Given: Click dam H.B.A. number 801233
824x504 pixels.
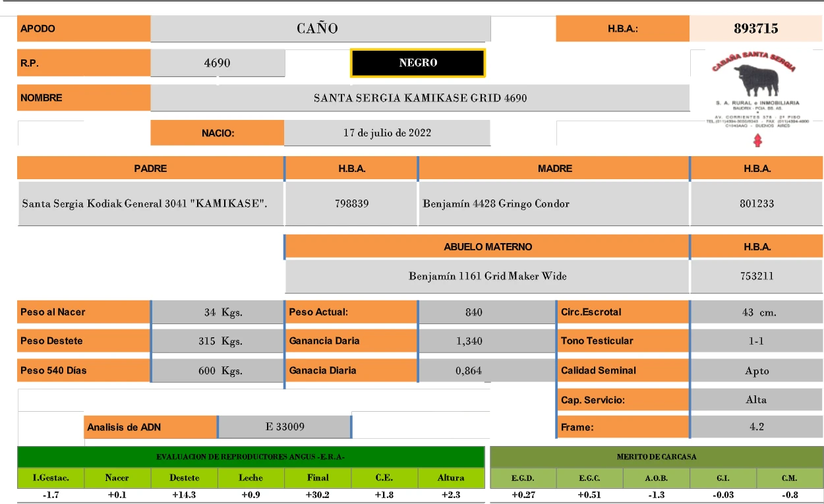Looking at the screenshot, I should (757, 204).
